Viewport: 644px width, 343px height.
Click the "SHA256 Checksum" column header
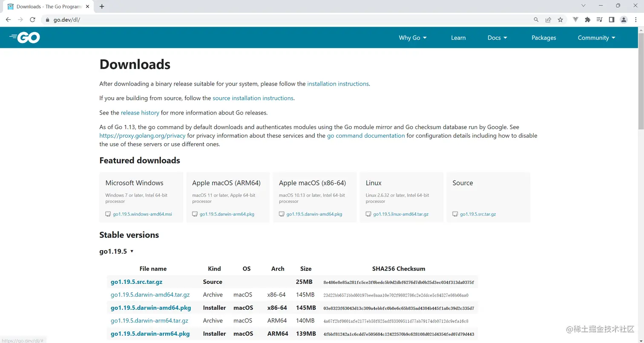pos(399,269)
